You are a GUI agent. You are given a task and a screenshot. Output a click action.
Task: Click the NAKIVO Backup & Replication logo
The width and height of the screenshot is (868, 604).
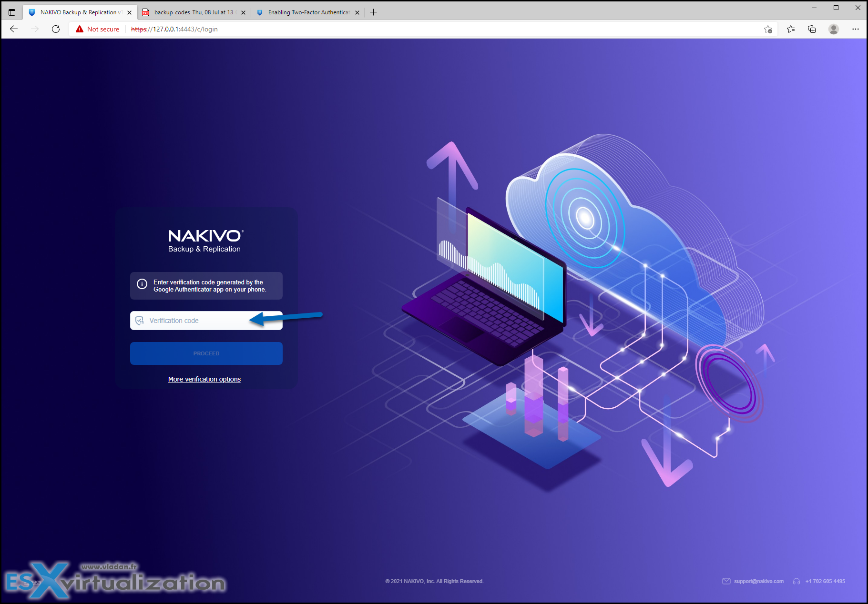coord(205,241)
